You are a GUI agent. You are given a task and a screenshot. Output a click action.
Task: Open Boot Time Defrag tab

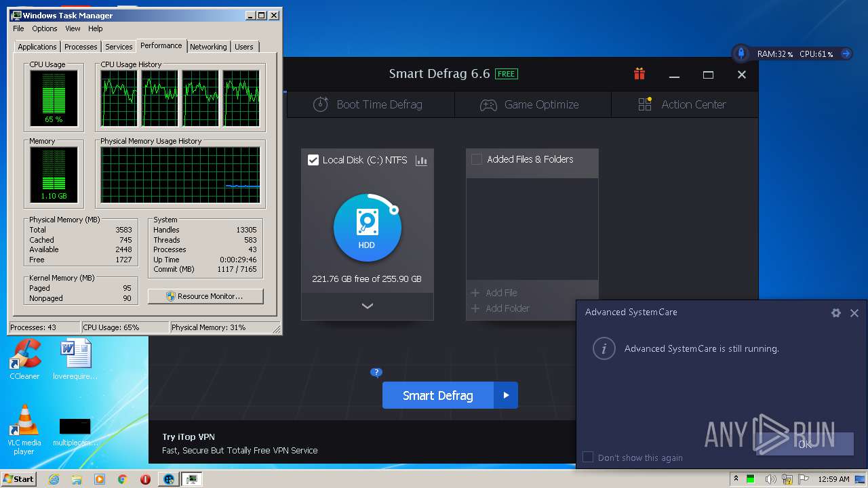[370, 104]
